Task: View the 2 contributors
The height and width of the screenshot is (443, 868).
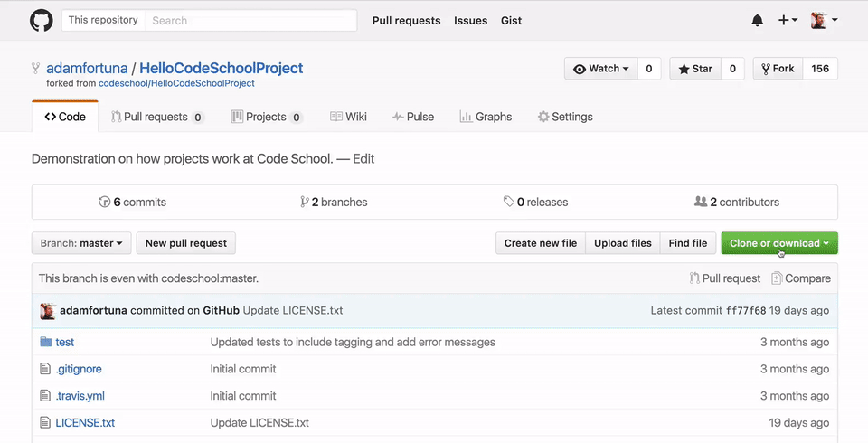Action: [737, 203]
